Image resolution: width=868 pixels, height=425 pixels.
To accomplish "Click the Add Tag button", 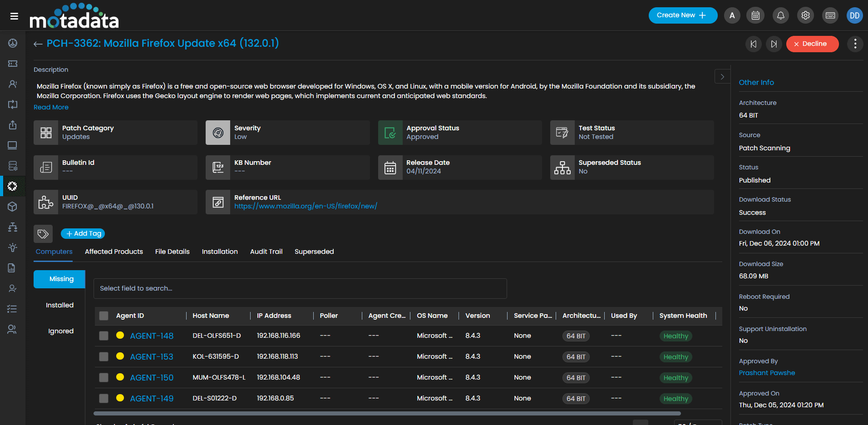I will (x=83, y=233).
